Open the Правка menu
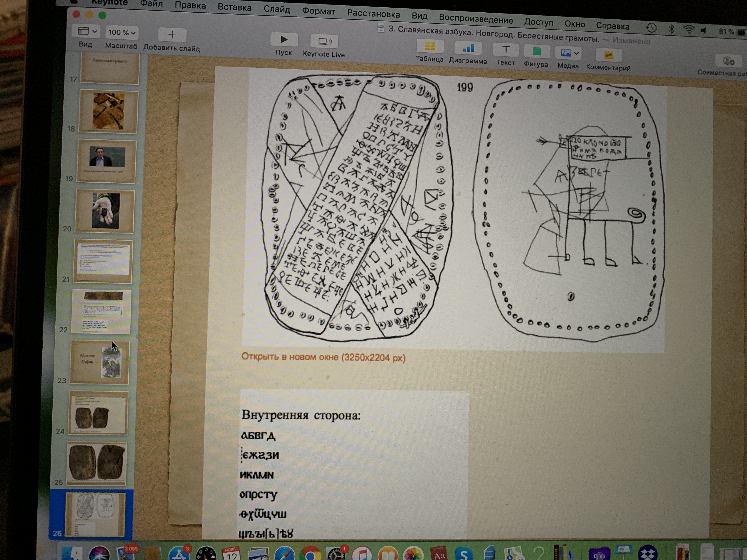747x560 pixels. (190, 5)
